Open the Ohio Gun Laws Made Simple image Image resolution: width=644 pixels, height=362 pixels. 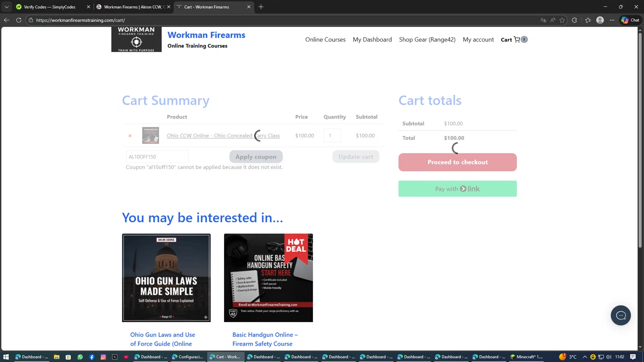pos(166,278)
